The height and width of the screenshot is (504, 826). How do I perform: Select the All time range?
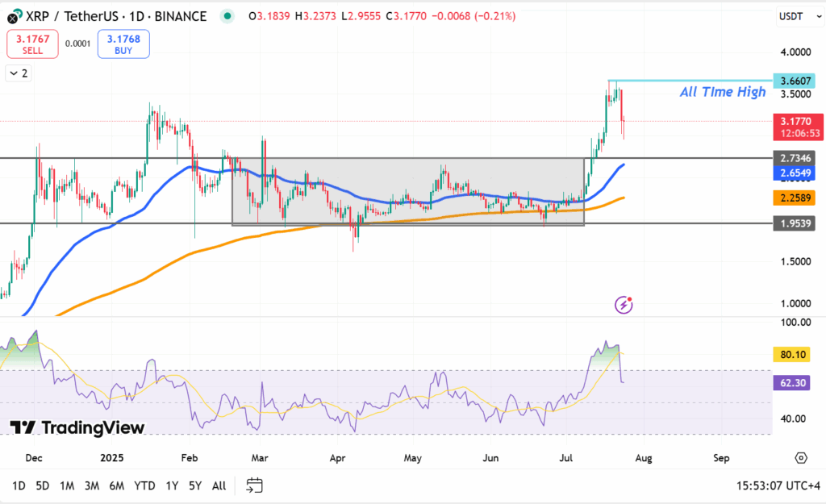(x=219, y=485)
